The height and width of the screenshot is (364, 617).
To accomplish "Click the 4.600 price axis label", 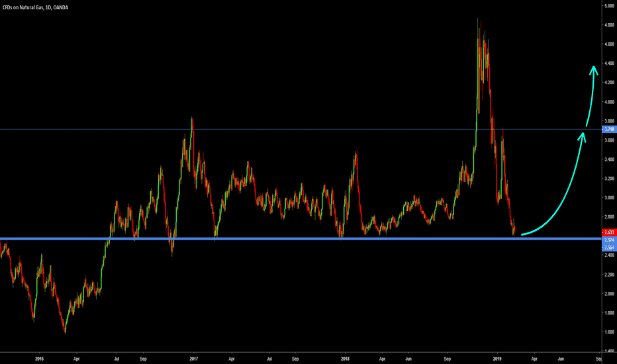I will (x=609, y=44).
